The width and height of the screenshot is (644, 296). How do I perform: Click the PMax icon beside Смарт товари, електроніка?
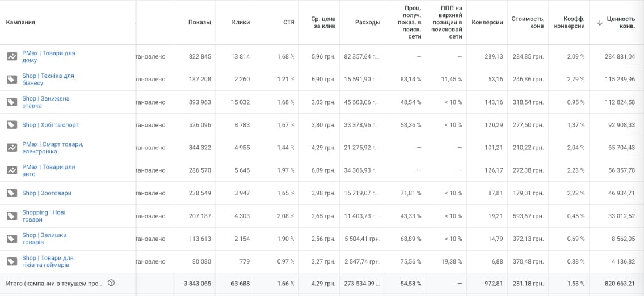coord(11,148)
